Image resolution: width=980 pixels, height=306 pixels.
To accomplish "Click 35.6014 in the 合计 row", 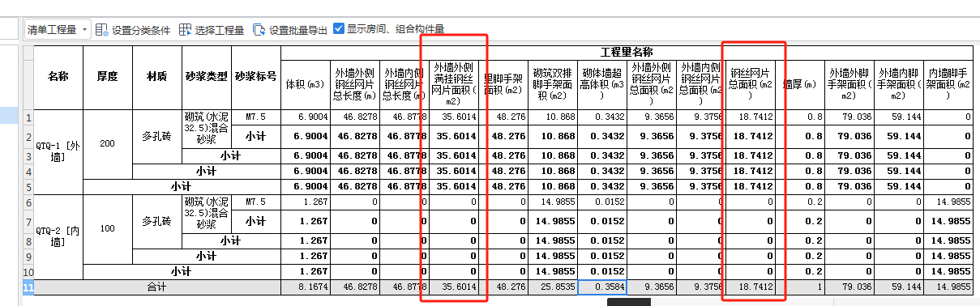I will tap(454, 287).
